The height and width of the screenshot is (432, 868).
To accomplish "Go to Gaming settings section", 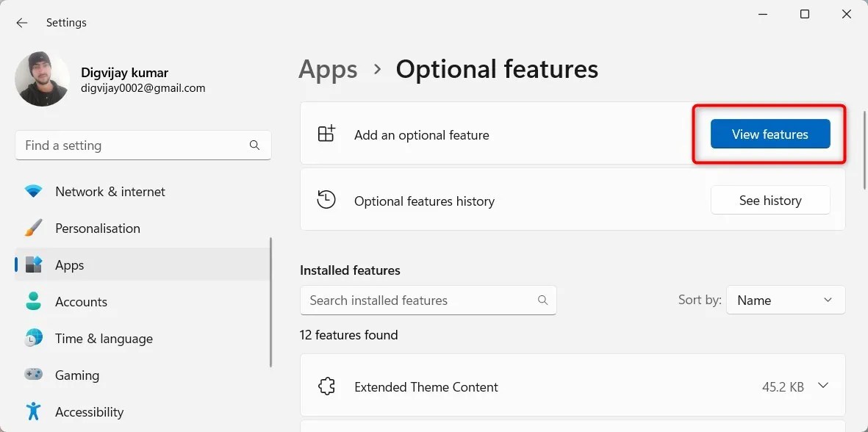I will pos(77,375).
